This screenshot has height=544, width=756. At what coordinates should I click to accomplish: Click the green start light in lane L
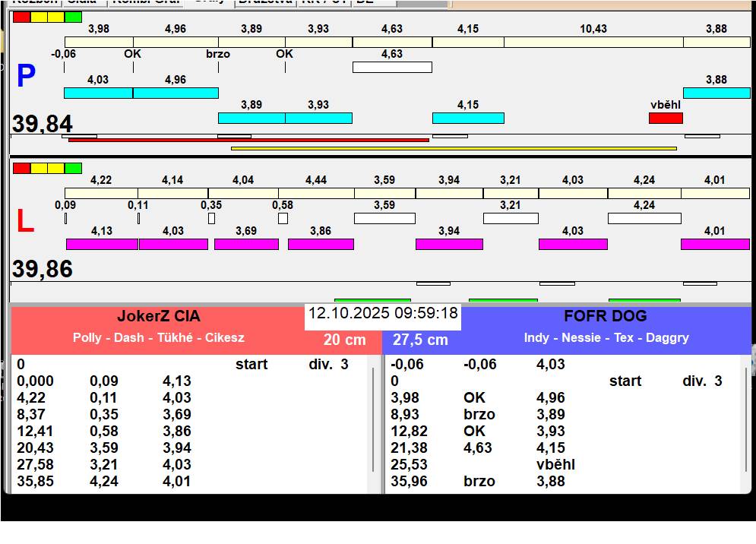pos(73,169)
